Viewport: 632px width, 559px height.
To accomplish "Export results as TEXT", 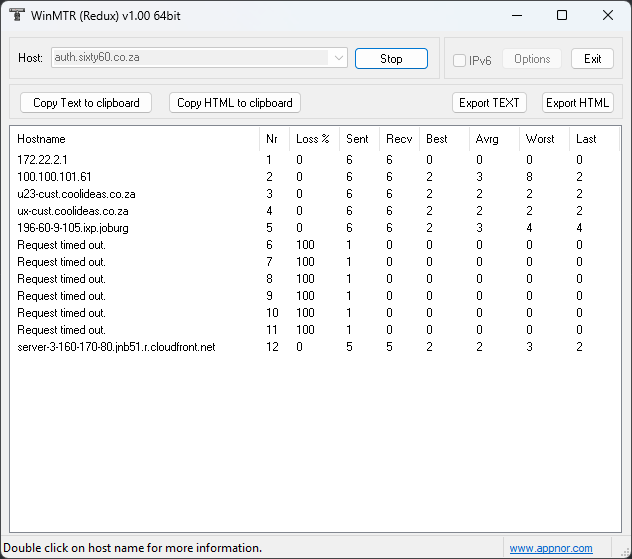I will pos(489,103).
